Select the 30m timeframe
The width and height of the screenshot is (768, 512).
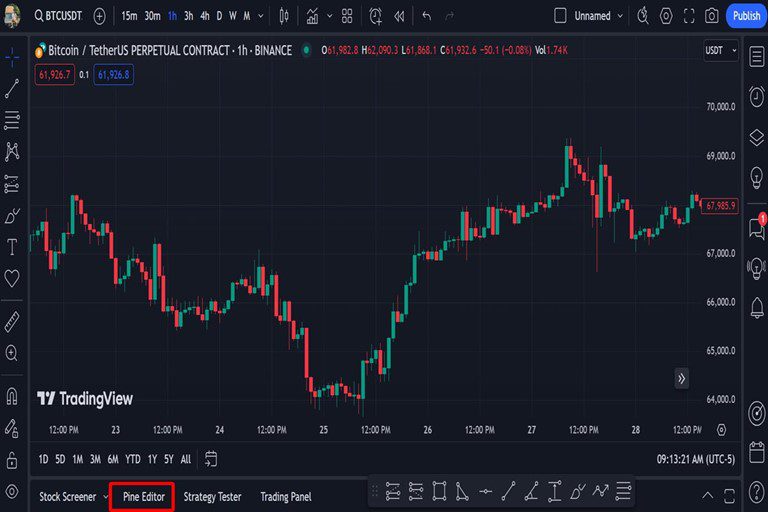coord(152,16)
